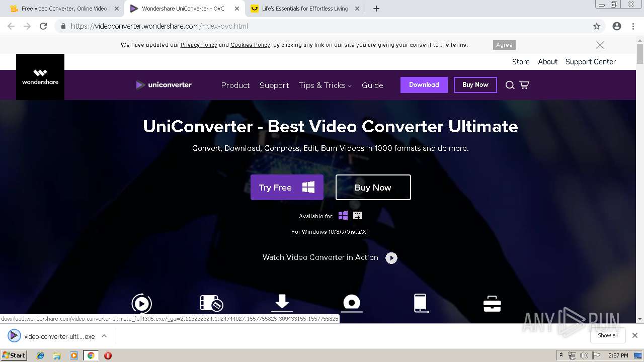Click the Wondershare logo
Viewport: 644px width, 362px height.
pyautogui.click(x=40, y=77)
